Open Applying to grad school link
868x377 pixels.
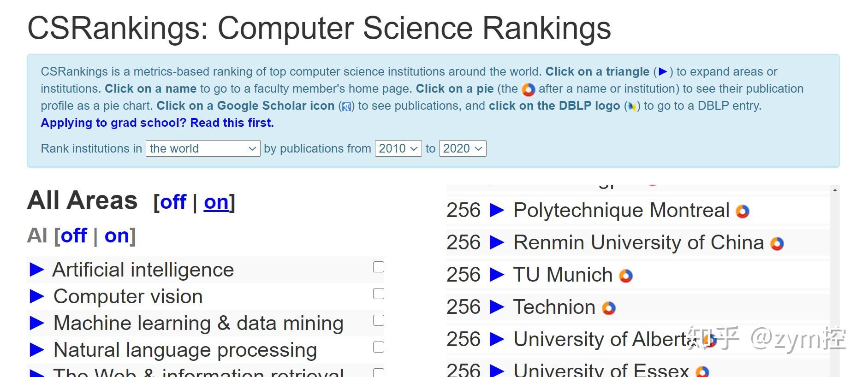point(157,123)
